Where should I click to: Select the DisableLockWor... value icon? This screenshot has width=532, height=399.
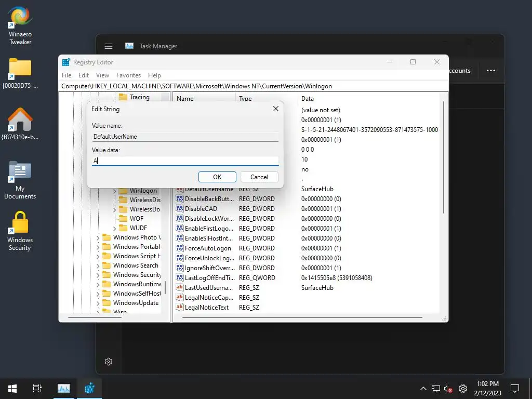click(179, 219)
